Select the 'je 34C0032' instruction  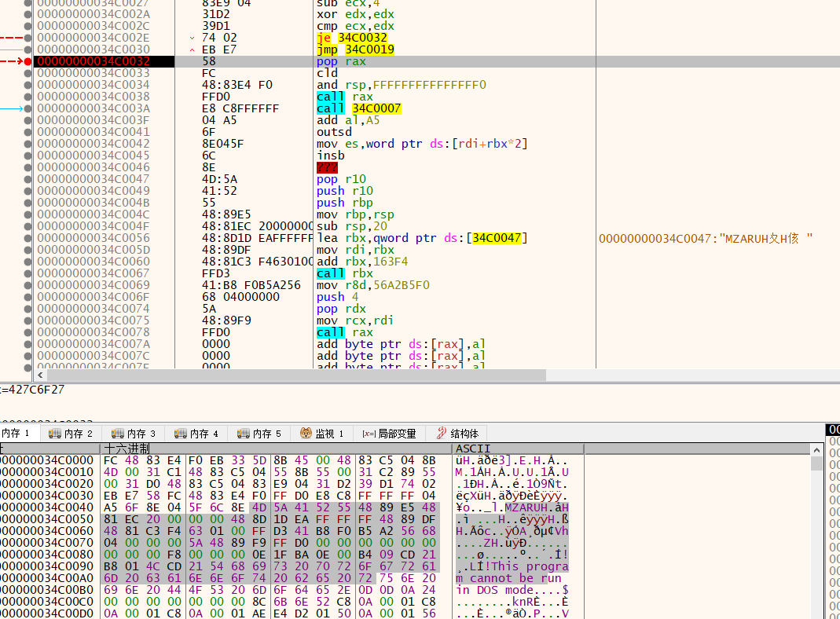(x=351, y=38)
